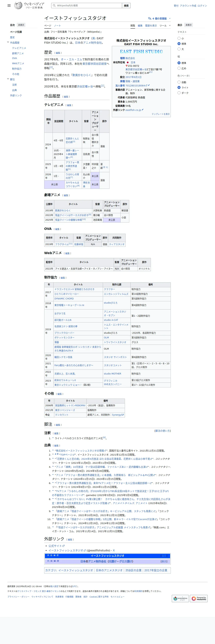Open the 公式サイト external link

click(56, 546)
